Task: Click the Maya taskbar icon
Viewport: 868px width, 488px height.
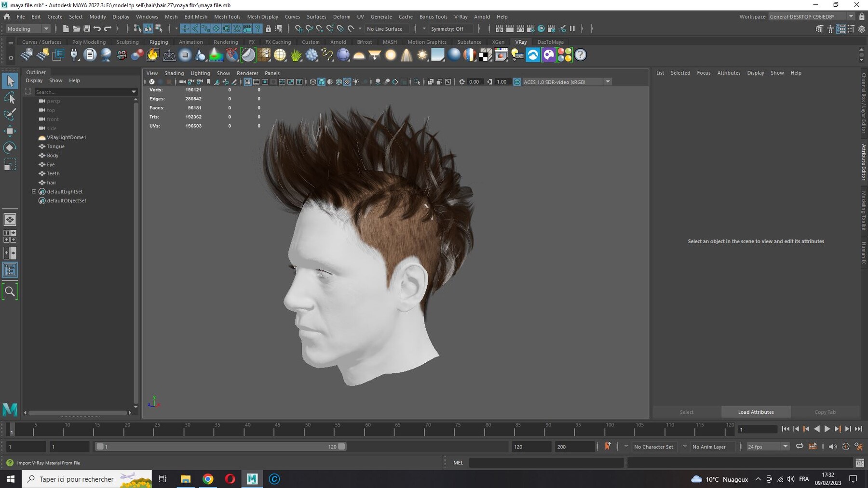Action: point(252,479)
